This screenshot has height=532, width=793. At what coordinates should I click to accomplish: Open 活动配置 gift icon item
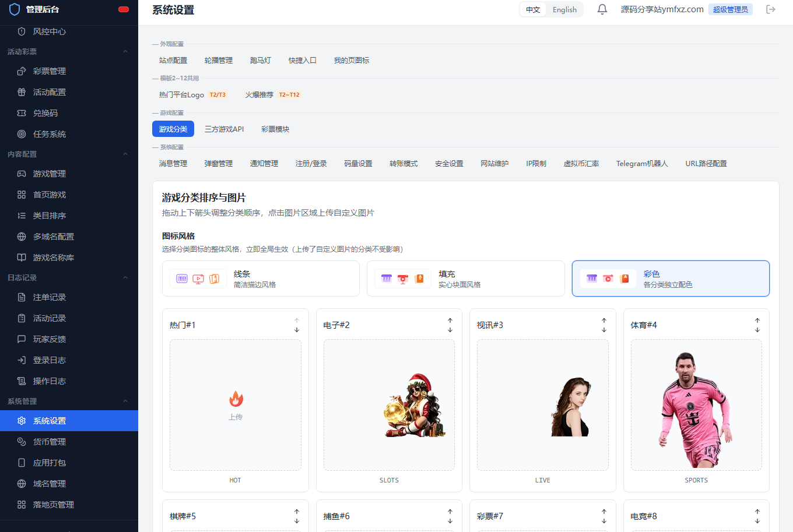coord(69,92)
